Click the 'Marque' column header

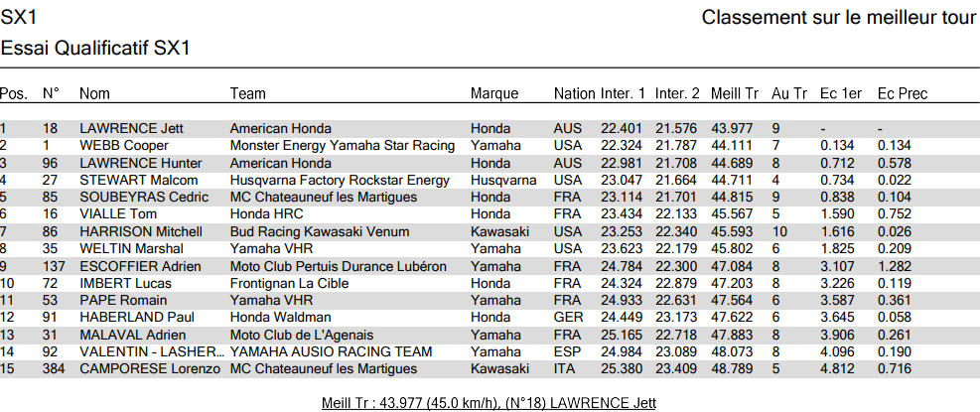[x=494, y=93]
